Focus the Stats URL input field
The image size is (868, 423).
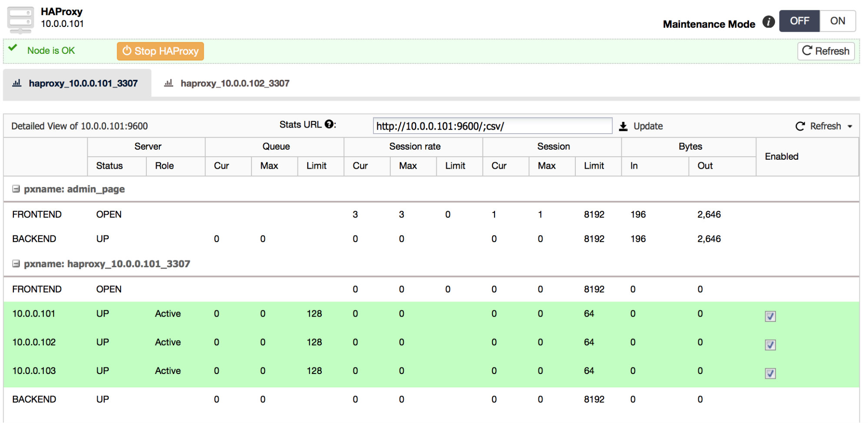[492, 126]
